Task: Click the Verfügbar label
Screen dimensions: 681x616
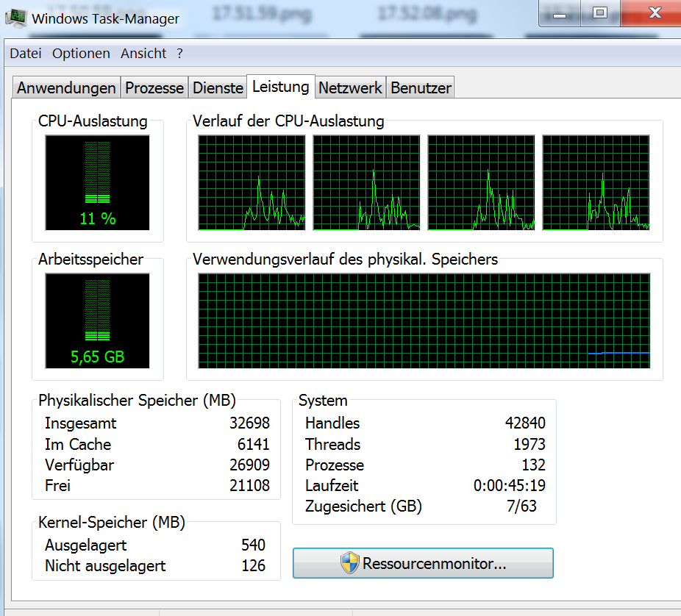Action: (79, 465)
